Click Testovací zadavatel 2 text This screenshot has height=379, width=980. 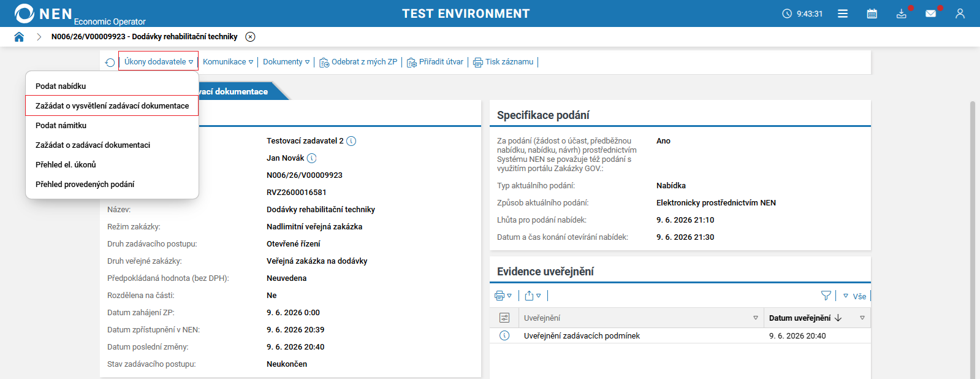coord(305,141)
